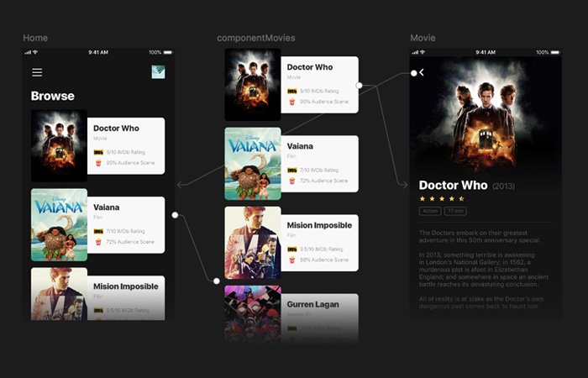Viewport: 588px width, 378px height.
Task: Click Doctor Who poster thumbnail in Home artboard
Action: (60, 146)
